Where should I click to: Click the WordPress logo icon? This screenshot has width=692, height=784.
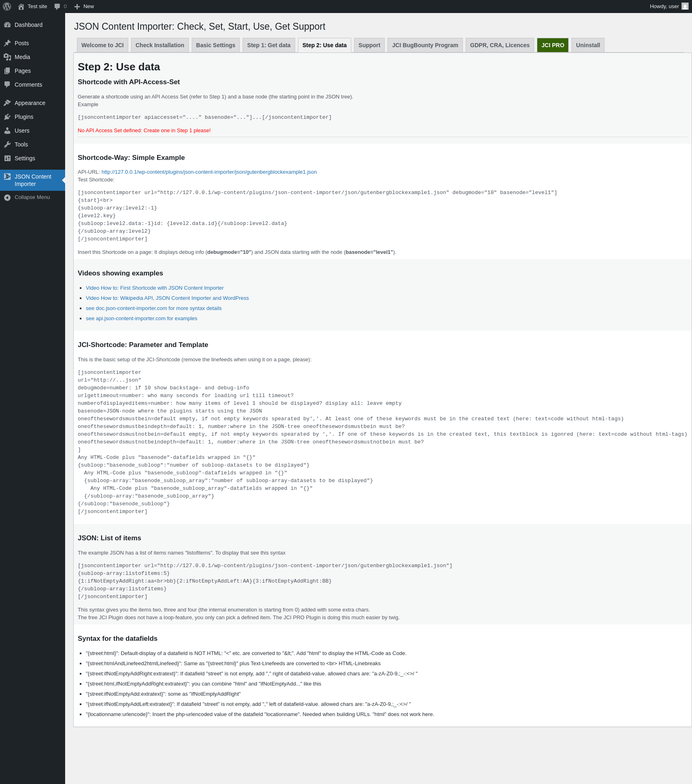[7, 7]
